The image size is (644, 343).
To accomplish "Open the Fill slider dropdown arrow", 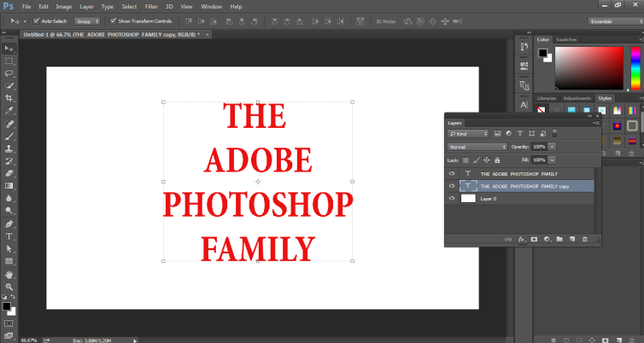I will [552, 160].
